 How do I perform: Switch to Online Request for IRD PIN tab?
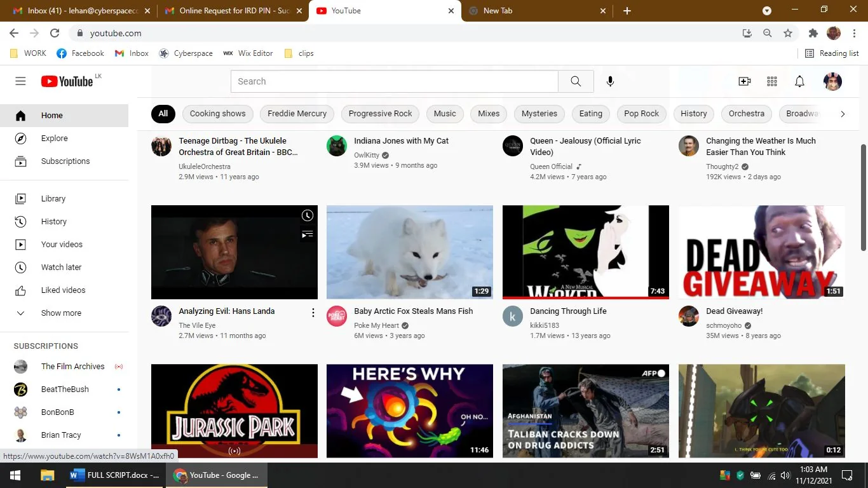point(232,11)
